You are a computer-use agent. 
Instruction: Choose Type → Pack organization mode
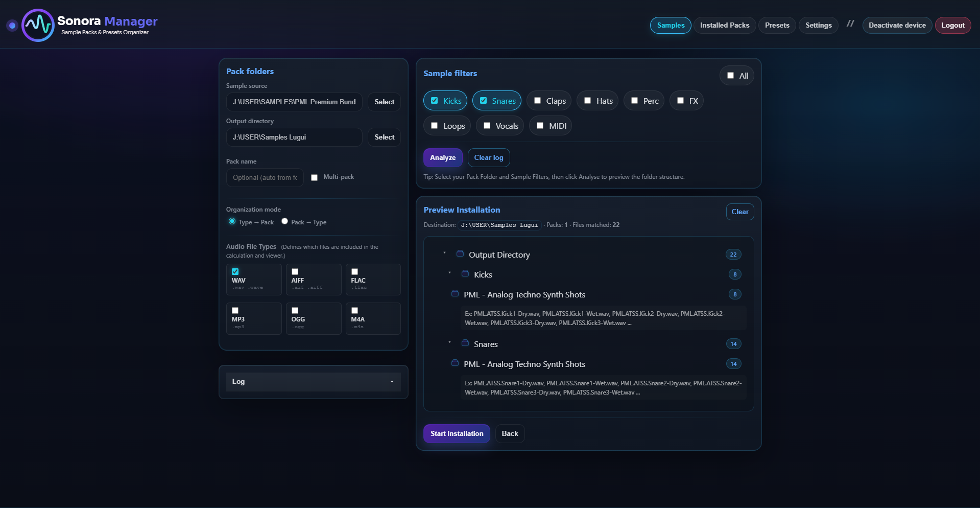point(232,221)
